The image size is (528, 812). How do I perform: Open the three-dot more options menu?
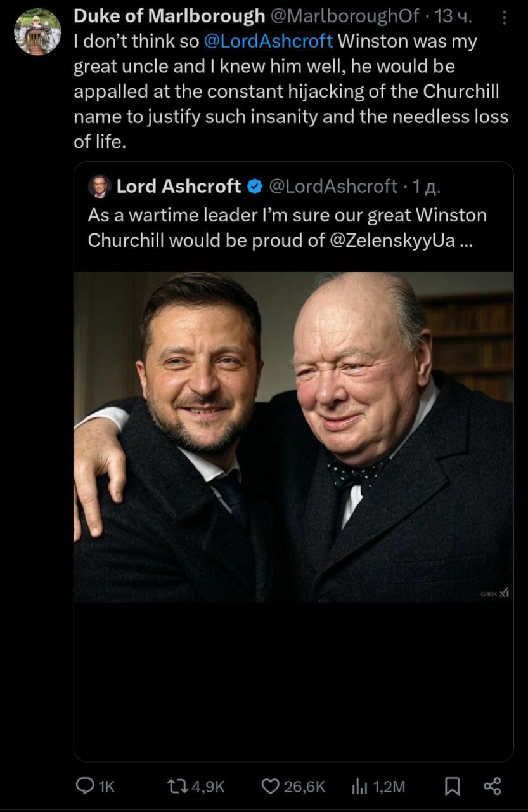pyautogui.click(x=505, y=18)
